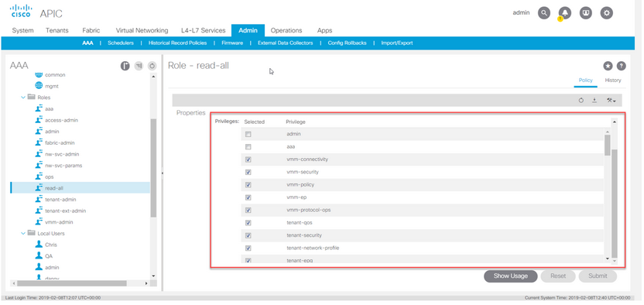Click the fabric-admin role icon
This screenshot has width=644, height=305.
39,142
